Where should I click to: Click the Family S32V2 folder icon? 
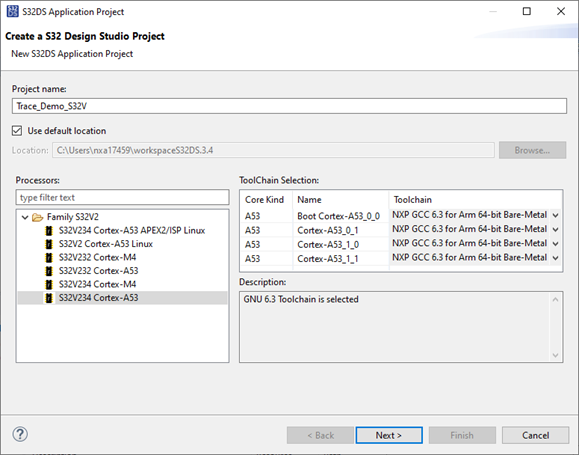pos(38,217)
